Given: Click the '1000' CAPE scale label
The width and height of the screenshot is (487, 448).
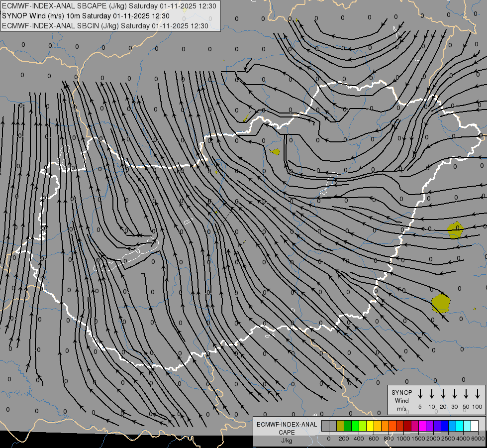Looking at the screenshot, I should [403, 439].
